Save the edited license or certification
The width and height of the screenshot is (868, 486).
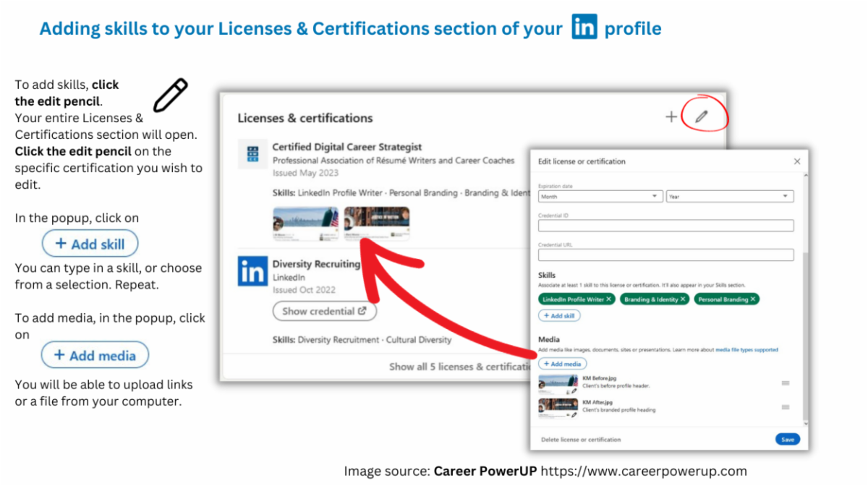pyautogui.click(x=787, y=439)
